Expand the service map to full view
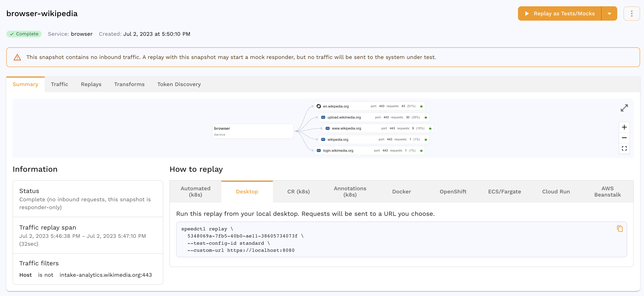The width and height of the screenshot is (644, 296). (x=624, y=108)
